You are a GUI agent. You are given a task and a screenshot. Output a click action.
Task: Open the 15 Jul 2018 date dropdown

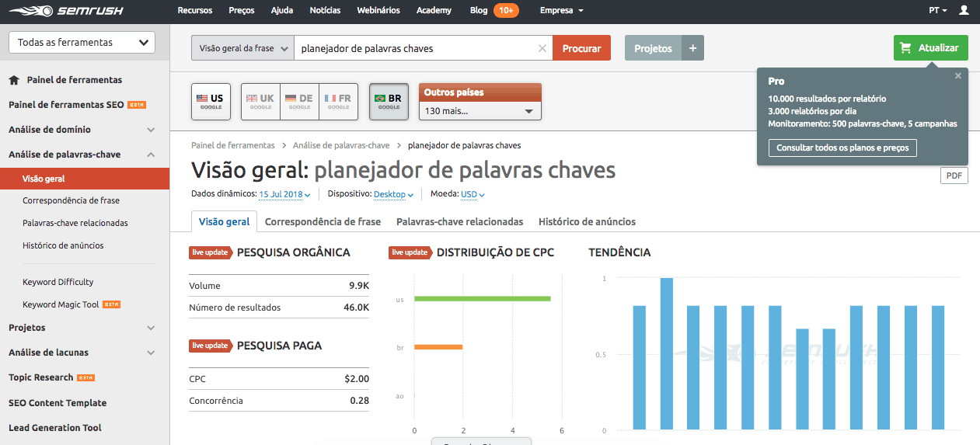pos(284,194)
